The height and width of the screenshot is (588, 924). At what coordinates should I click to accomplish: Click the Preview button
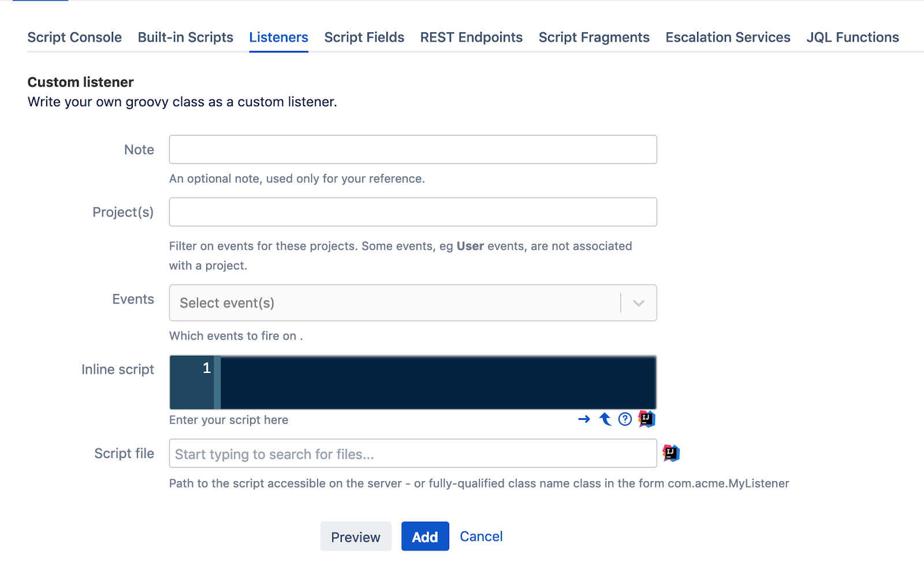[x=356, y=537]
